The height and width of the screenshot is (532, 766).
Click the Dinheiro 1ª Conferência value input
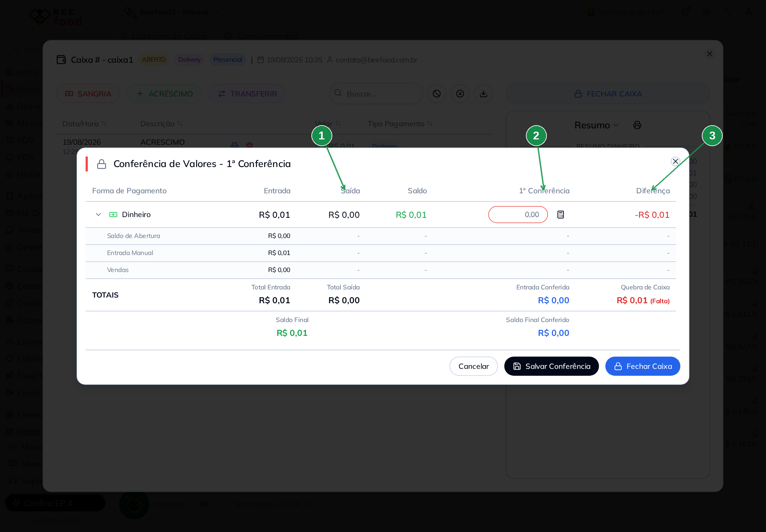518,215
